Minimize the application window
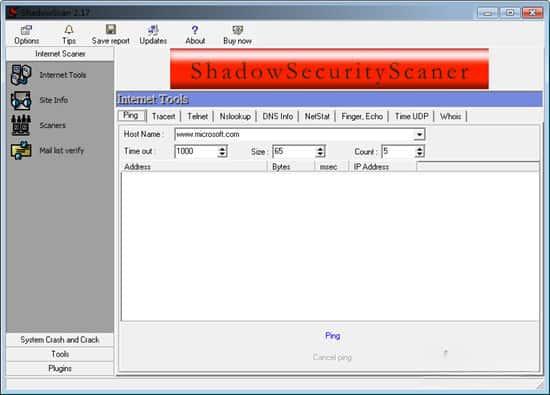The width and height of the screenshot is (550, 395). 487,13
